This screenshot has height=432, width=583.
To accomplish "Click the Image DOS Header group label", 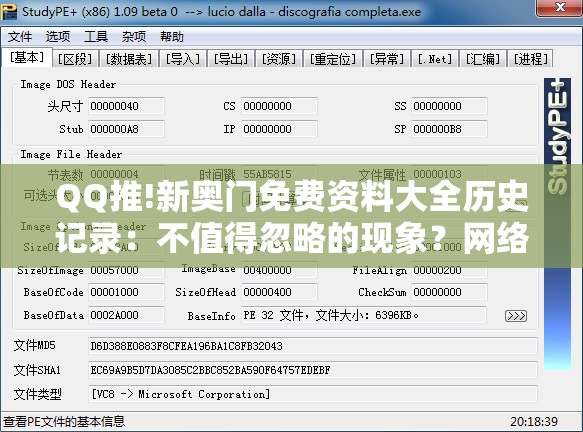I will pos(68,84).
